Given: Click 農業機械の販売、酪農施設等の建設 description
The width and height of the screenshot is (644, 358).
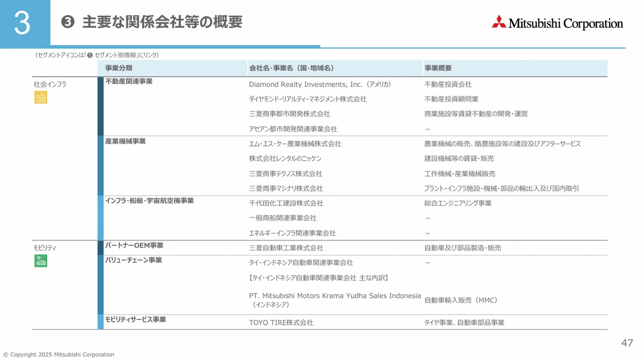Looking at the screenshot, I should 502,144.
